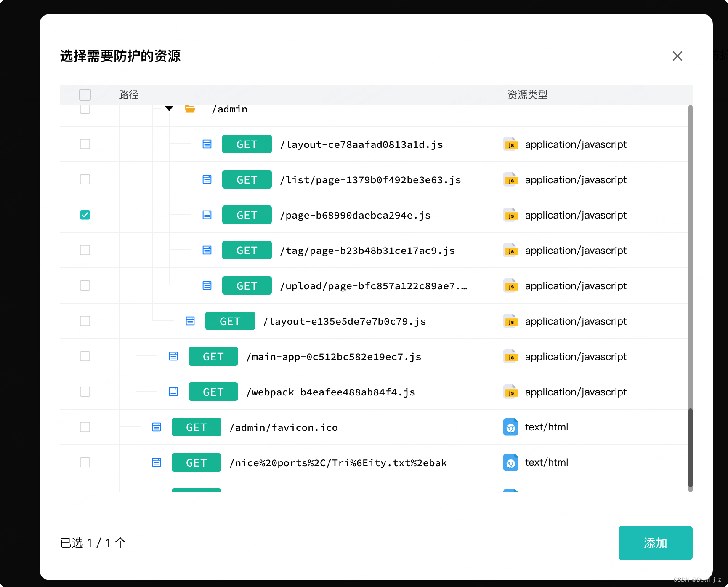Select path /admin/favicon.ico
728x587 pixels.
pos(284,427)
